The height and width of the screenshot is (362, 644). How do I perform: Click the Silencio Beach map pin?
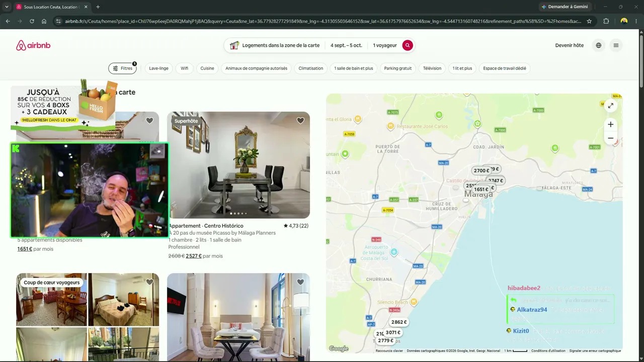(414, 302)
